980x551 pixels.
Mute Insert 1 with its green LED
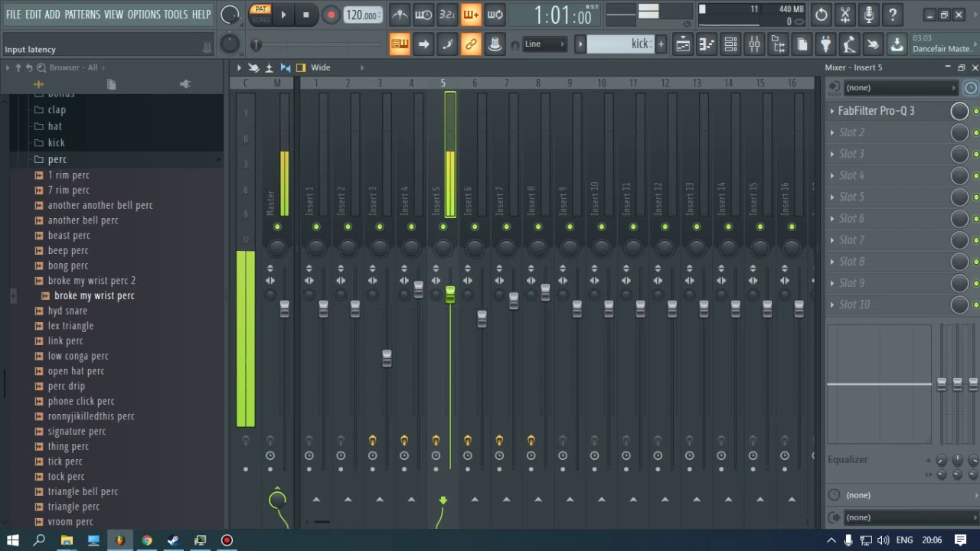click(x=315, y=227)
